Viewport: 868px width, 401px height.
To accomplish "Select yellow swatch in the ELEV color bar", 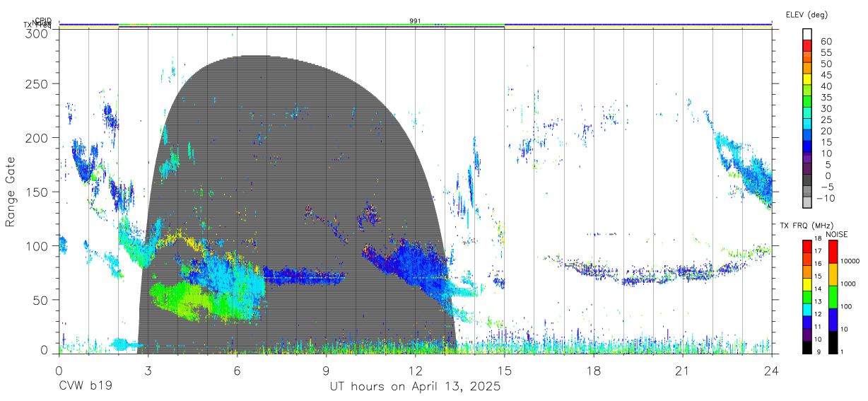I will [x=807, y=80].
